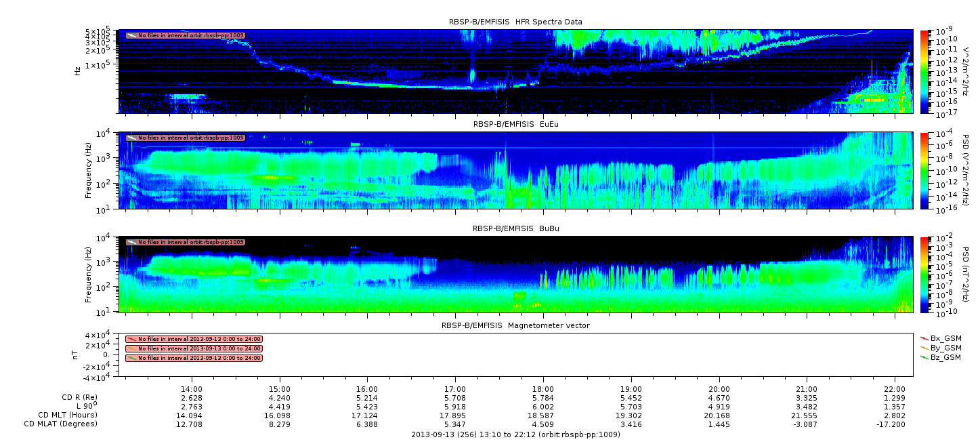980x446 pixels.
Task: Click the EuEu panel PSD color bar
Action: [924, 170]
